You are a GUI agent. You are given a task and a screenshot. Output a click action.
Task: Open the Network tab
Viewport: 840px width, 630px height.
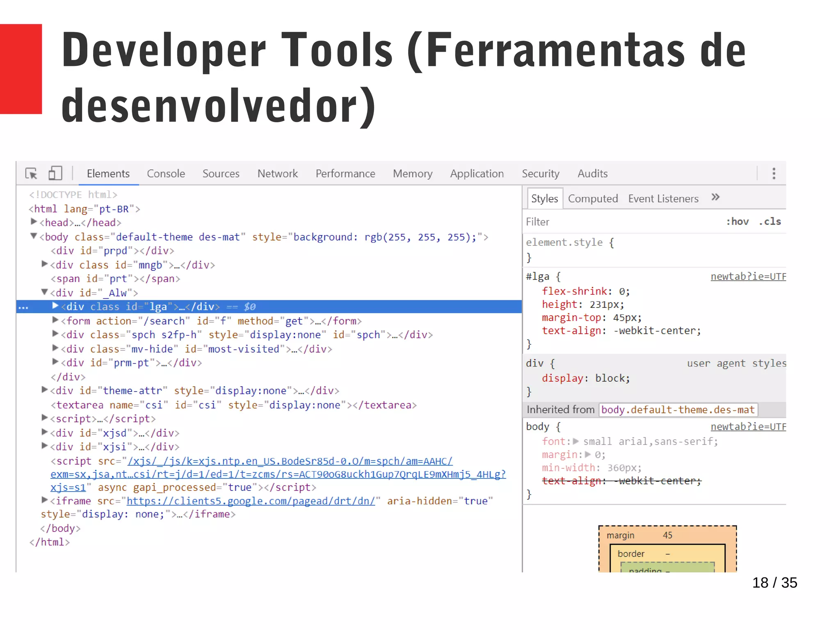[x=278, y=174]
